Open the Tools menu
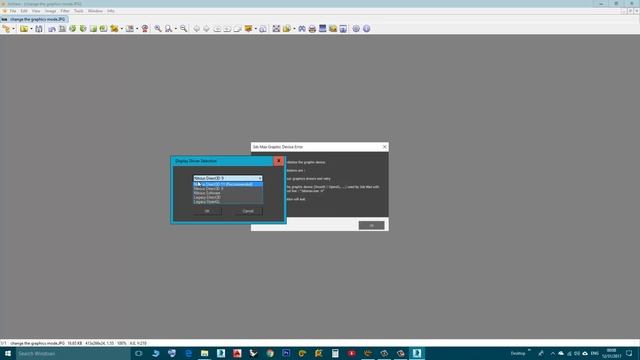640x360 pixels. [78, 11]
